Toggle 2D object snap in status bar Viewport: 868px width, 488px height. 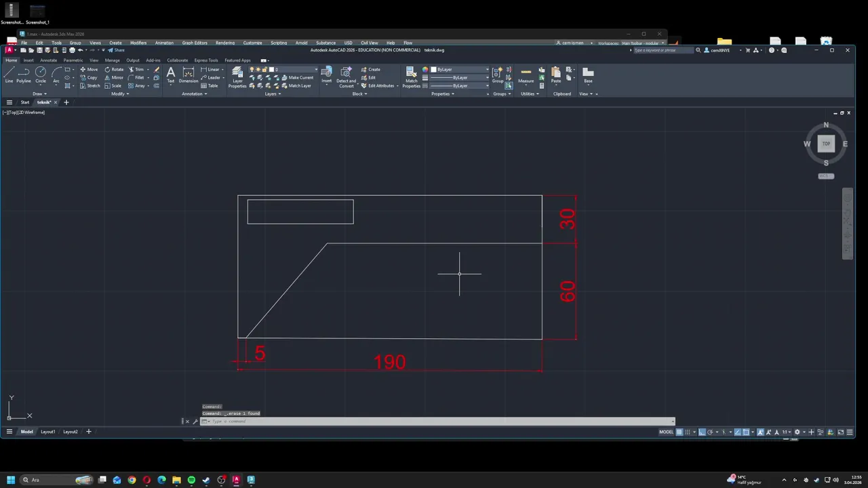tap(746, 432)
